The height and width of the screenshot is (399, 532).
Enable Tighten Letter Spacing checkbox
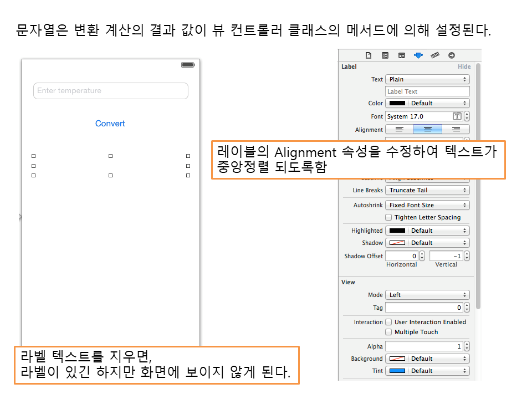tap(389, 217)
